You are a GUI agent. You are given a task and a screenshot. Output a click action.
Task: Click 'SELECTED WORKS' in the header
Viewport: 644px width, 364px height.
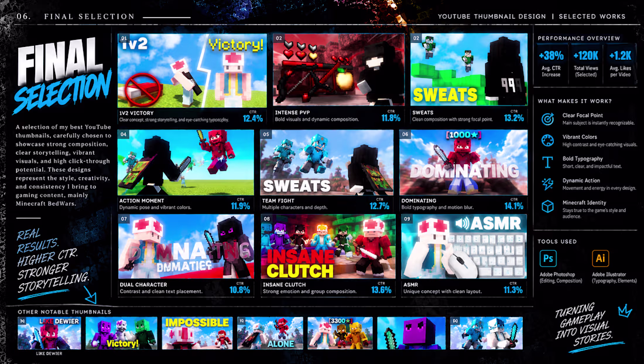coord(592,16)
